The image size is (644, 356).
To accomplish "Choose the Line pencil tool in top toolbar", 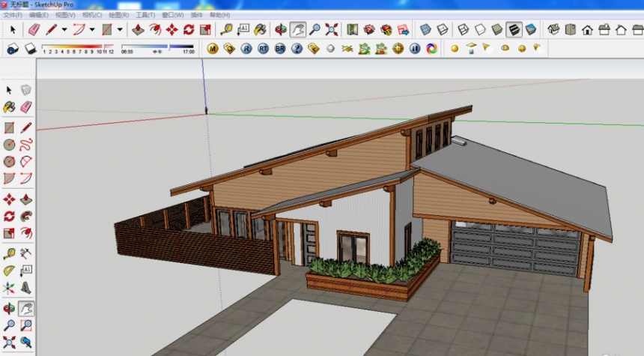I will pyautogui.click(x=52, y=29).
